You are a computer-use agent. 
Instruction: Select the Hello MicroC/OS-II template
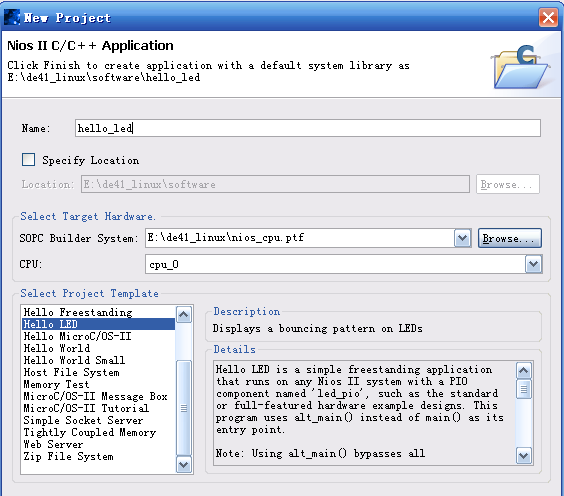point(98,336)
